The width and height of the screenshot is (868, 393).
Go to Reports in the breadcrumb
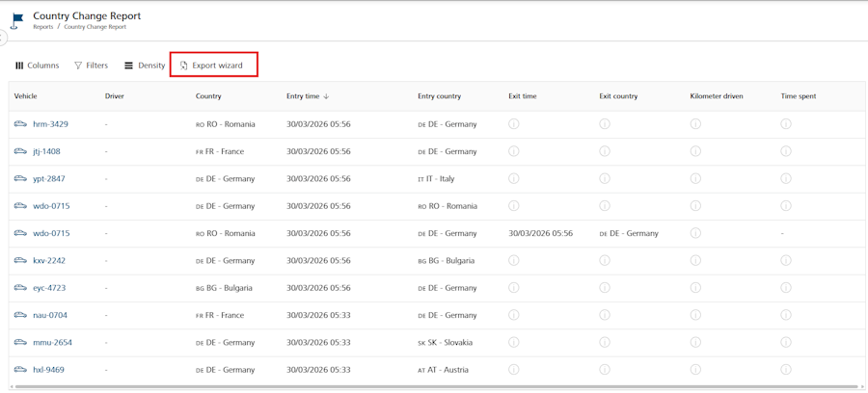coord(43,27)
